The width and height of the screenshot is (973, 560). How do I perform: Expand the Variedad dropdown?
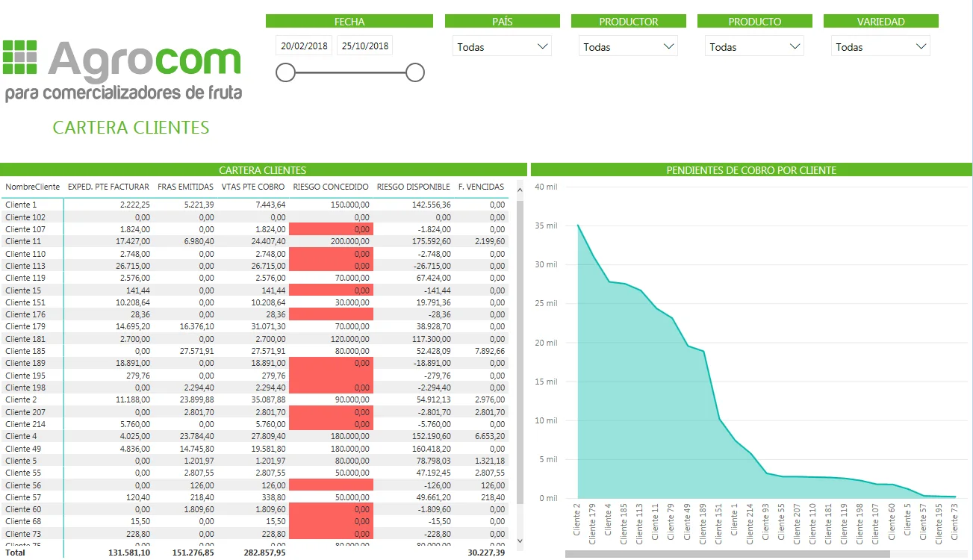point(880,46)
